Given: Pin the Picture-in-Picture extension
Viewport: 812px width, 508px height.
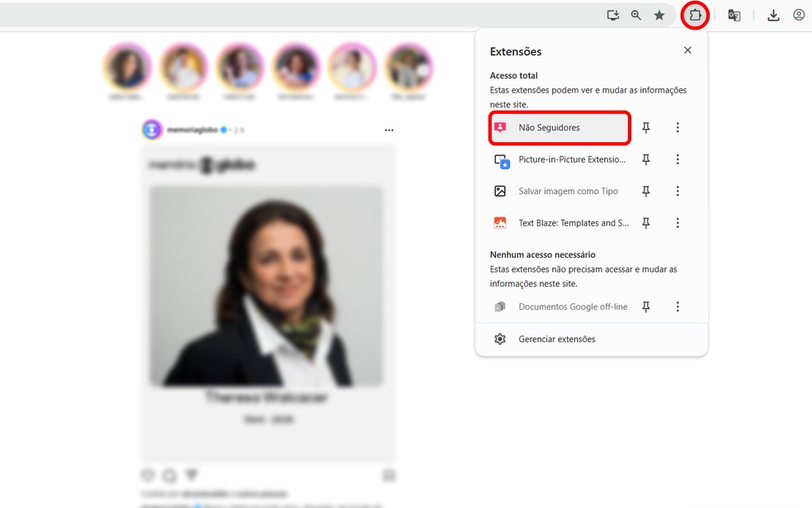Looking at the screenshot, I should pos(646,159).
